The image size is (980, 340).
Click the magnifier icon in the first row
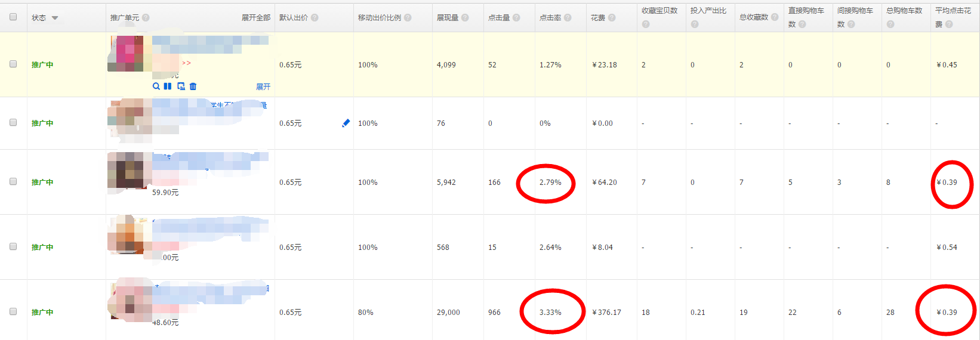156,86
